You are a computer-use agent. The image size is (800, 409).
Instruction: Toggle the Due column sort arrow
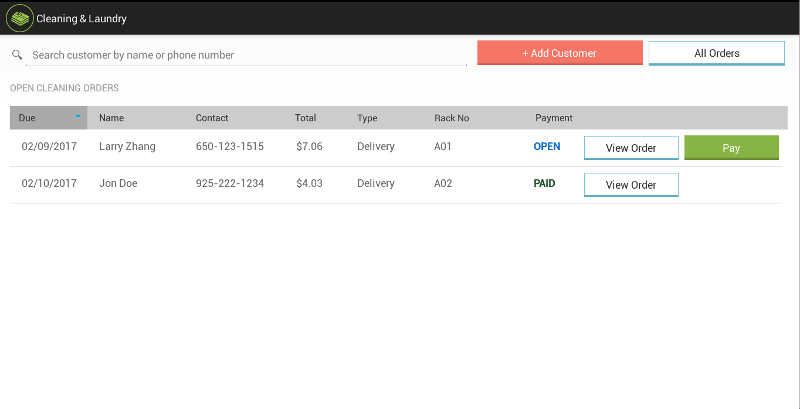click(78, 116)
